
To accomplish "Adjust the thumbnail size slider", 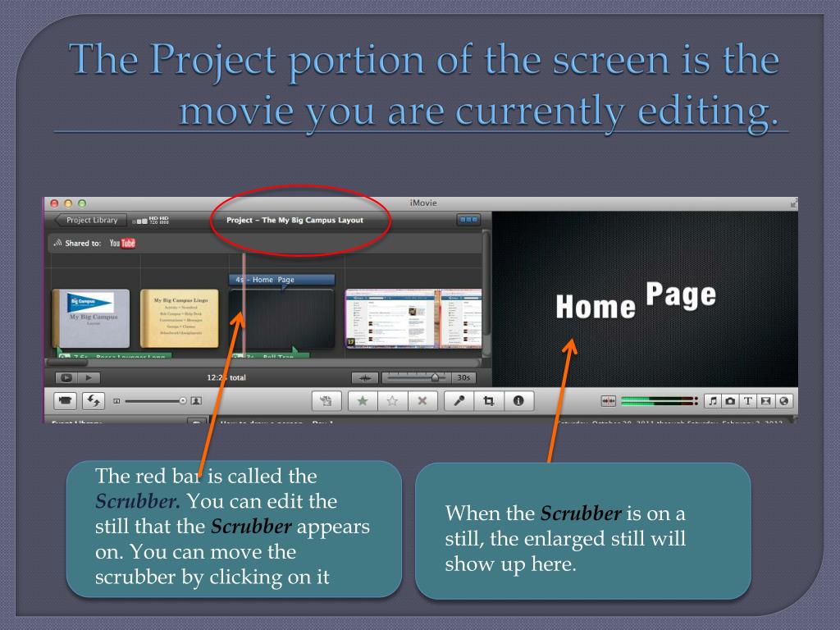I will tap(155, 400).
